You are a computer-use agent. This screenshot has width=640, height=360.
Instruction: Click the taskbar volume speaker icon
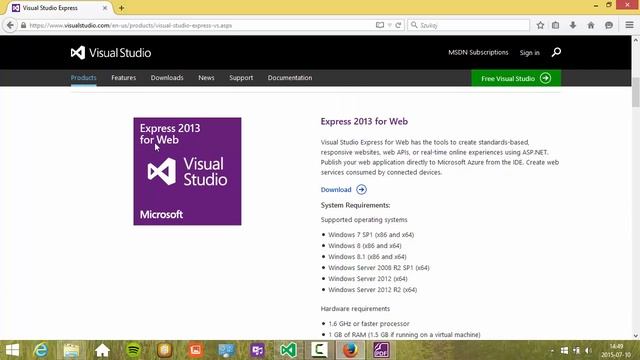tap(588, 351)
